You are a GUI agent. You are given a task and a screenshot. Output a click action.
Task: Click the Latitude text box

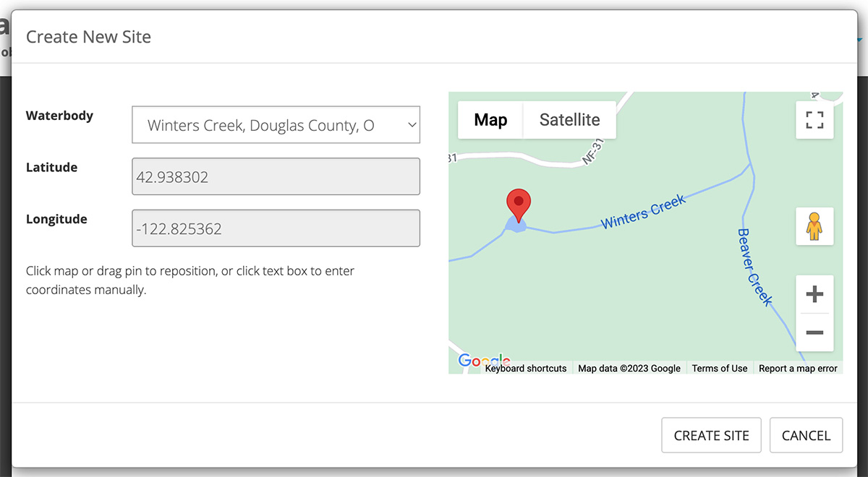(x=276, y=176)
